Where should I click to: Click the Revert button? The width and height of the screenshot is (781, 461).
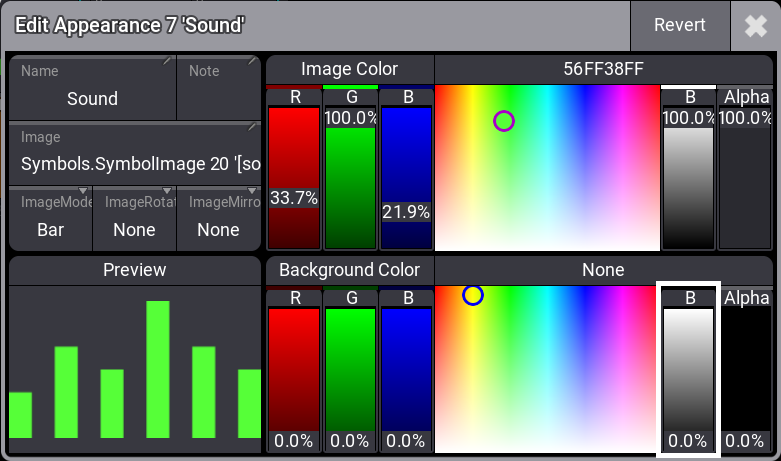tap(679, 26)
